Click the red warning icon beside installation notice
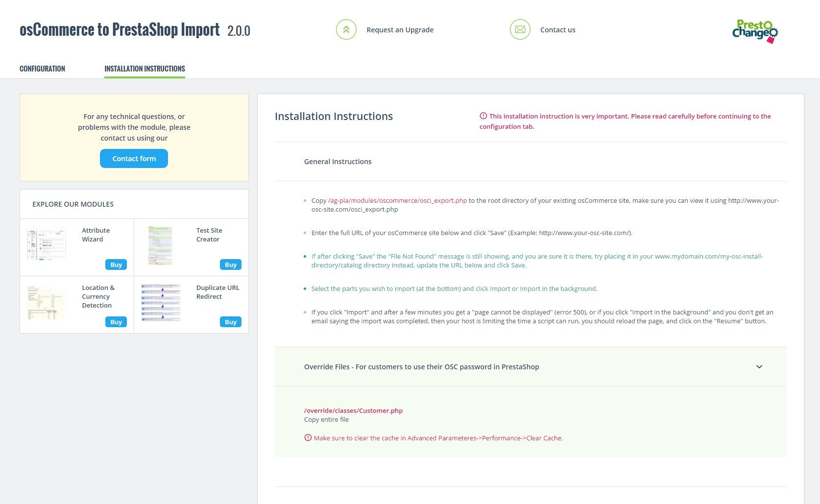 point(483,116)
